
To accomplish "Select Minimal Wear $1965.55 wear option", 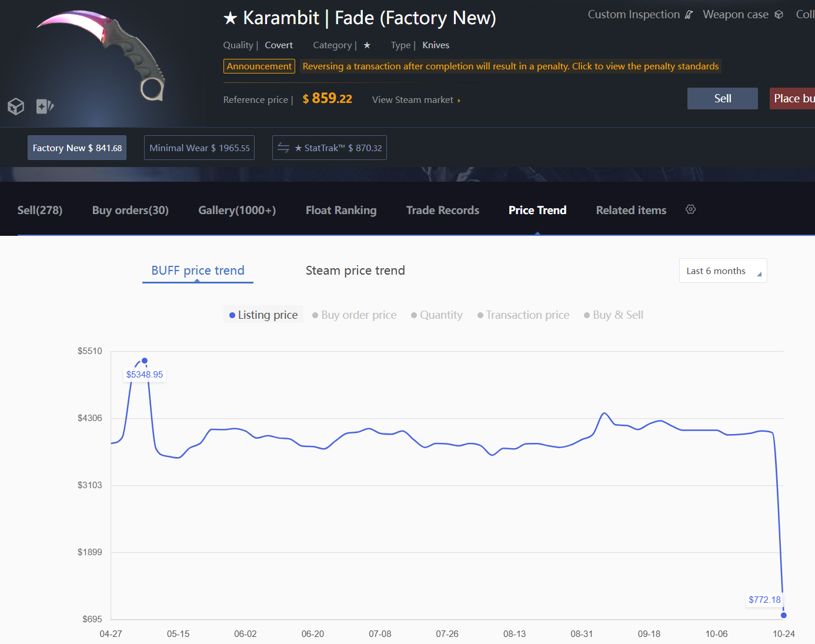I will [x=199, y=148].
